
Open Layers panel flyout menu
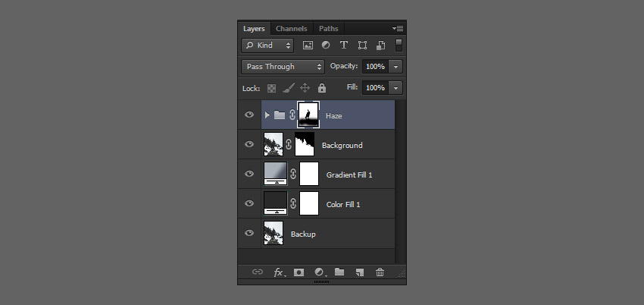click(x=398, y=28)
